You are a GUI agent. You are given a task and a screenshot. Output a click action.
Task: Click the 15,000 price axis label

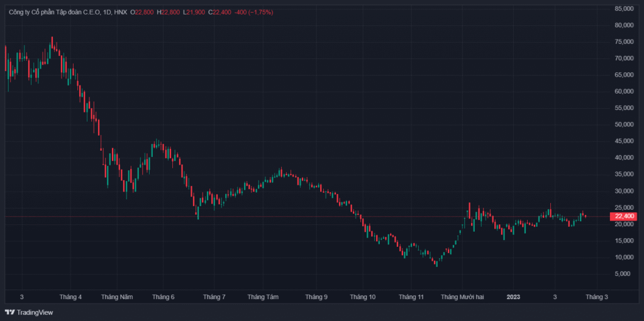(624, 241)
